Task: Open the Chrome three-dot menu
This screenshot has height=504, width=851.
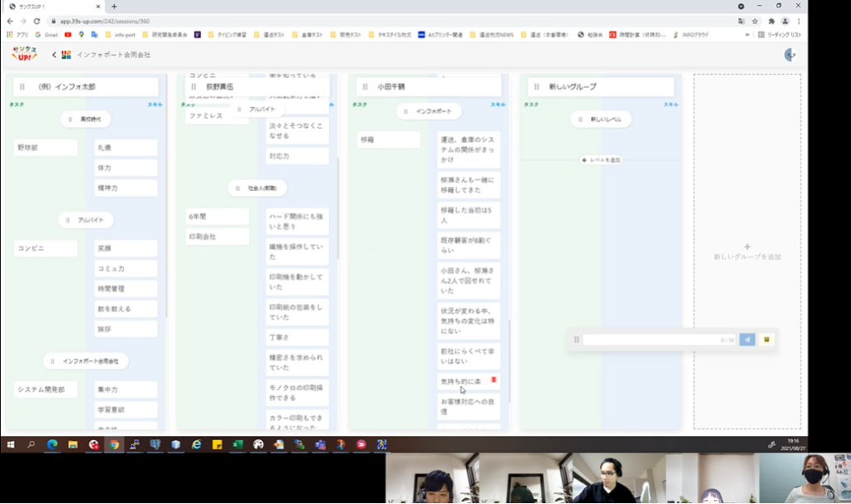Action: [x=799, y=21]
